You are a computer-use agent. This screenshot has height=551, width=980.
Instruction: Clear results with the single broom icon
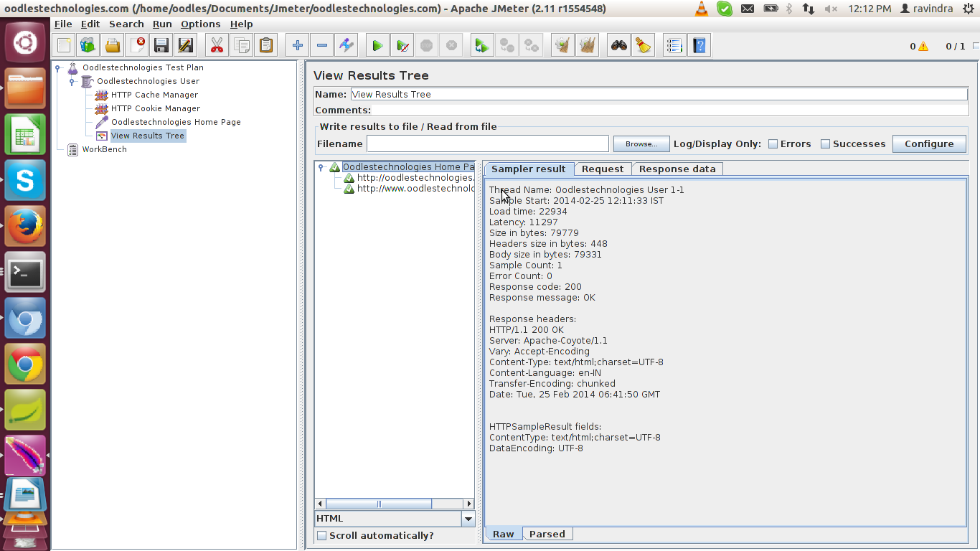[562, 46]
